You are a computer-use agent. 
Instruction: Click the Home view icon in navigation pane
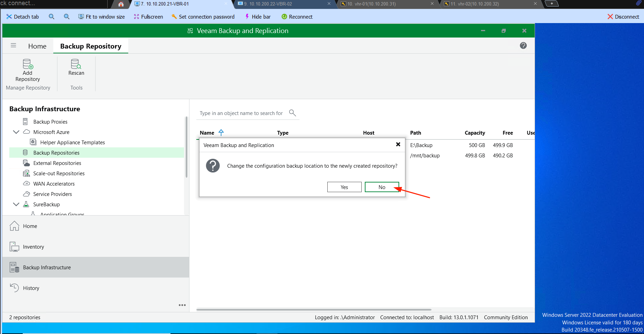14,226
